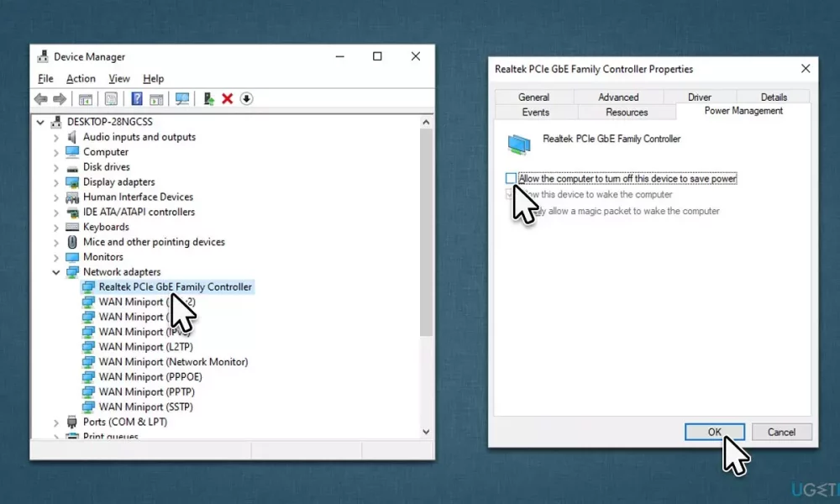Click the Network adapters category icon
Viewport: 840px width, 504px height.
pos(71,272)
